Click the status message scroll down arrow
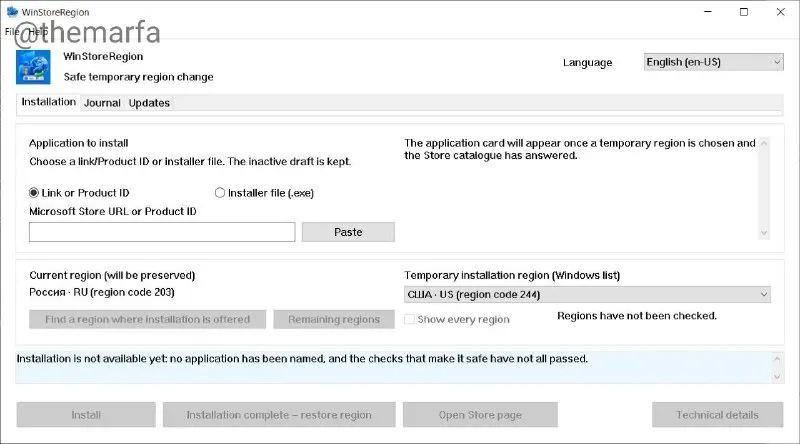Viewport: 800px width, 444px height. [777, 377]
